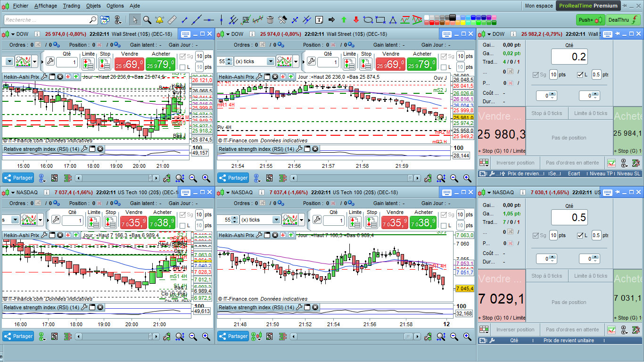Select the triangle drawing tool
The image size is (644, 362).
[x=393, y=20]
